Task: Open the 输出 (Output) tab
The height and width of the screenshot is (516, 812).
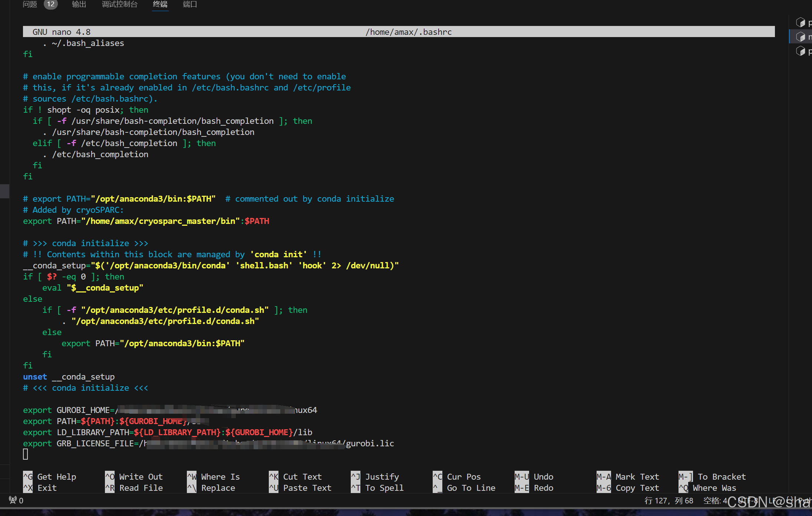Action: [x=79, y=4]
